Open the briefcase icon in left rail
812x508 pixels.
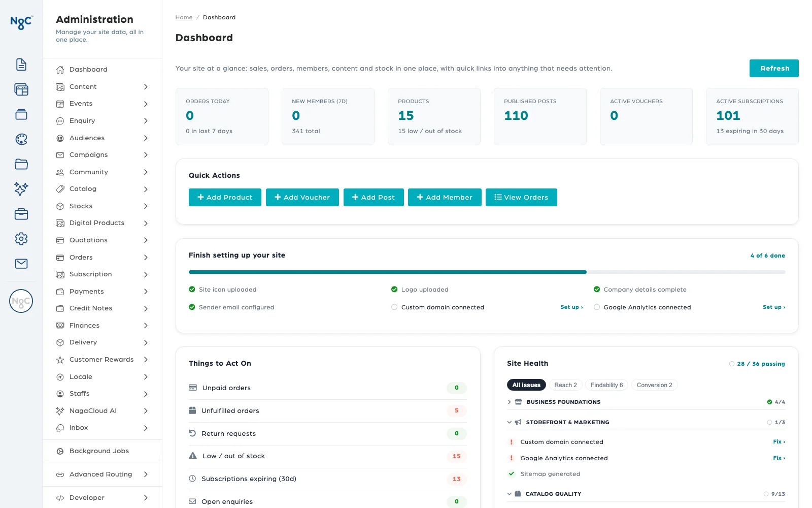21,214
